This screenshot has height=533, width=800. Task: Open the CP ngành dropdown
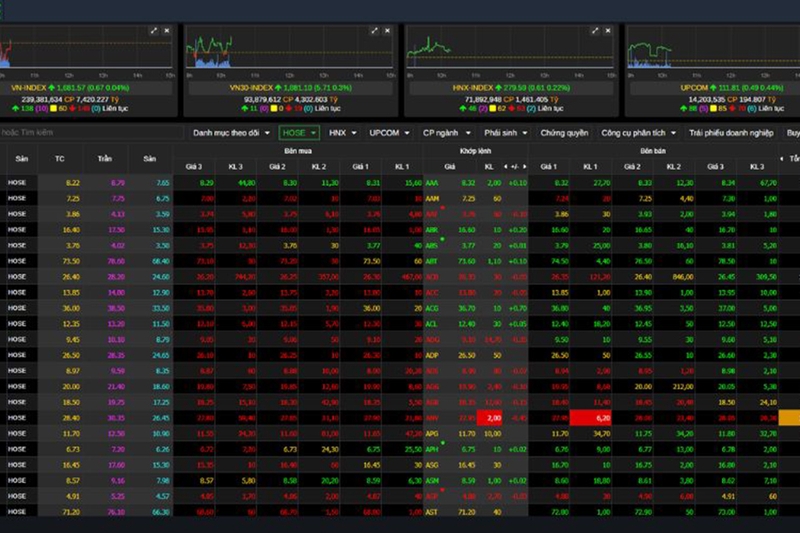pyautogui.click(x=446, y=133)
